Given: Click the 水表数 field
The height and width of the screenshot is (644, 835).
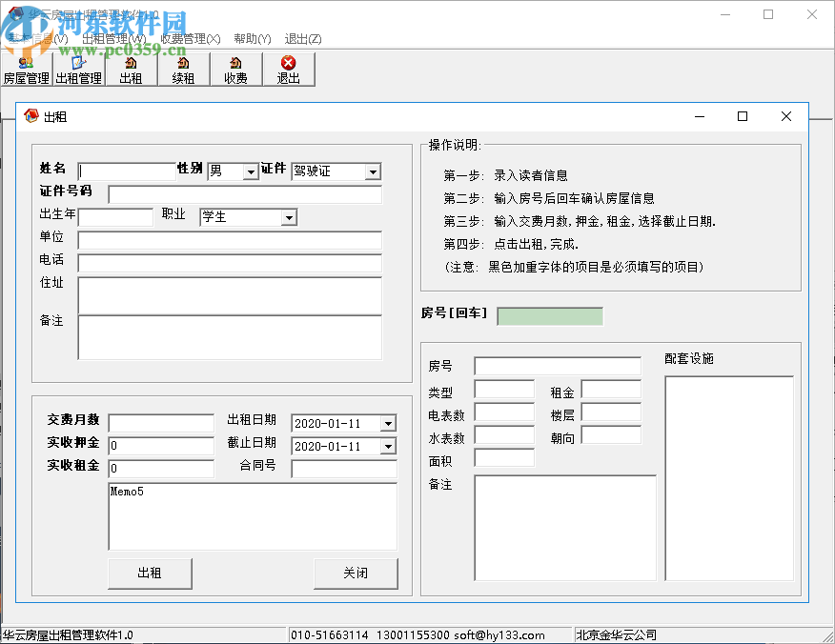Looking at the screenshot, I should pyautogui.click(x=504, y=434).
